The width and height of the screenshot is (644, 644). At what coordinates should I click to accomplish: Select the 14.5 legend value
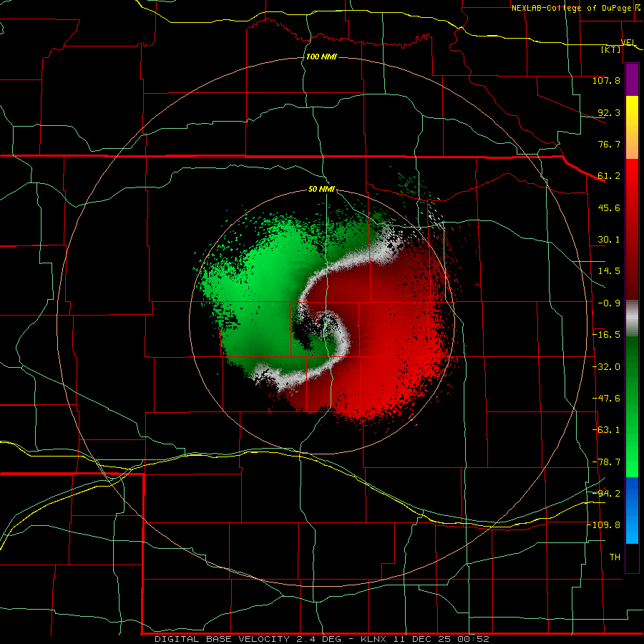pos(609,271)
